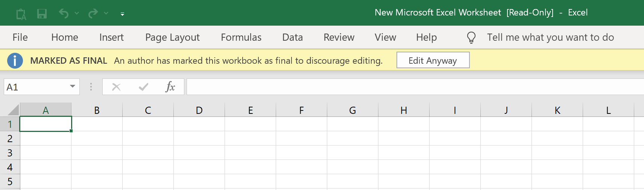Screen dimensions: 644x190
Task: Select column L header
Action: click(608, 110)
